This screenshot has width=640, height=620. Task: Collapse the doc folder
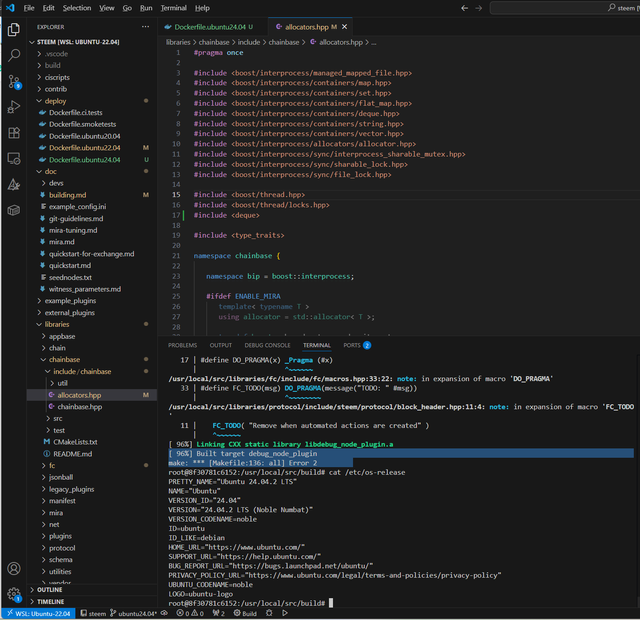click(50, 171)
